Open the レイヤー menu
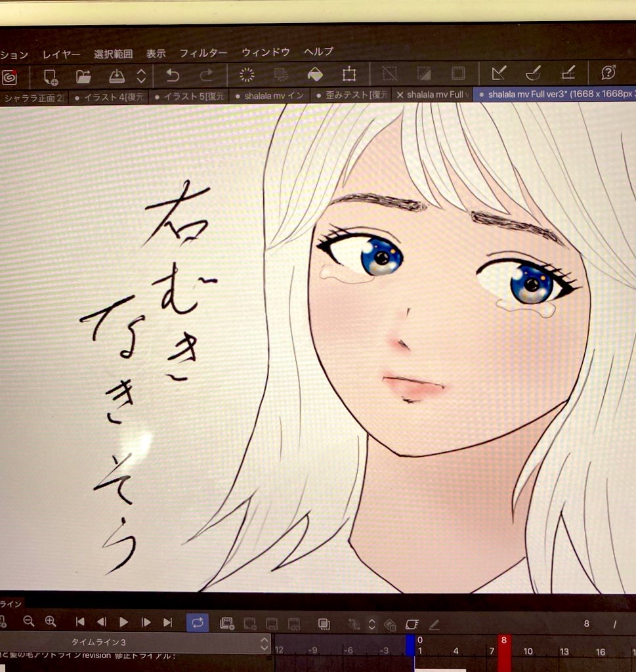 click(x=62, y=54)
